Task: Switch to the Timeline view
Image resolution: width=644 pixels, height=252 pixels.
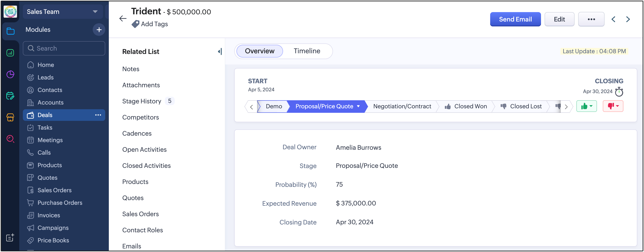Action: [307, 51]
